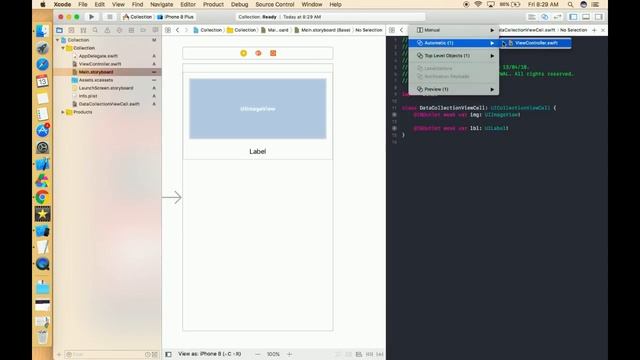Select Main.storyboard in the navigator
Viewport: 640px width, 360px height.
click(x=96, y=72)
